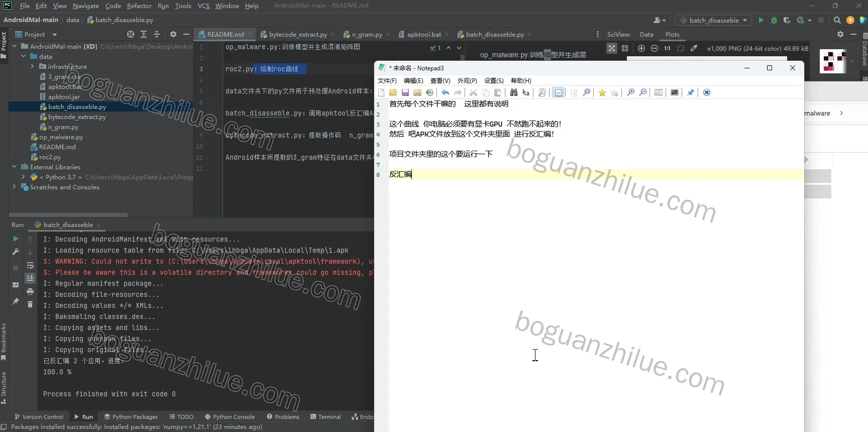This screenshot has width=868, height=432.
Task: Open the 文件(F) menu in Notepad3
Action: click(387, 80)
